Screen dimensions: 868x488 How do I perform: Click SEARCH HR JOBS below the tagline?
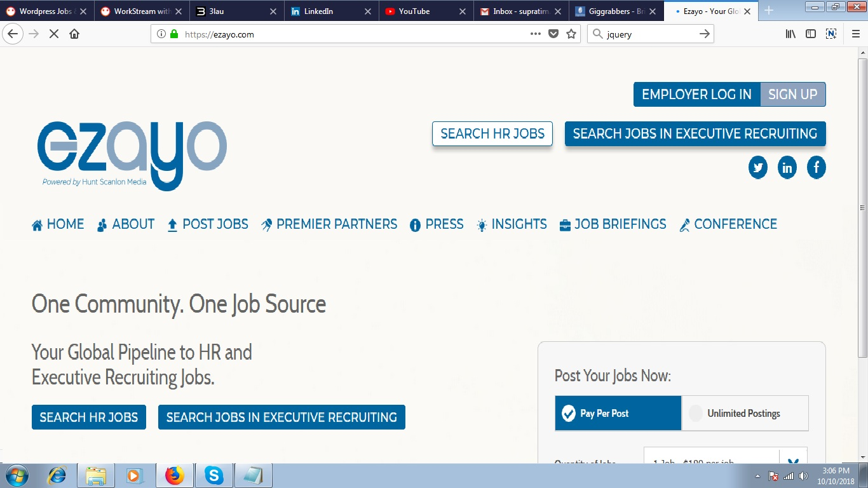tap(89, 417)
